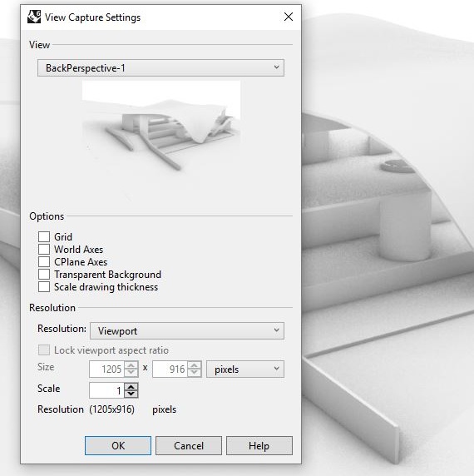Toggle the World Axes checkbox

coord(44,249)
